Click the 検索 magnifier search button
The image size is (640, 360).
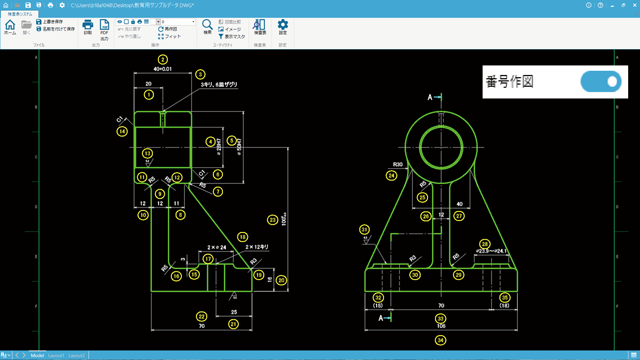point(207,27)
